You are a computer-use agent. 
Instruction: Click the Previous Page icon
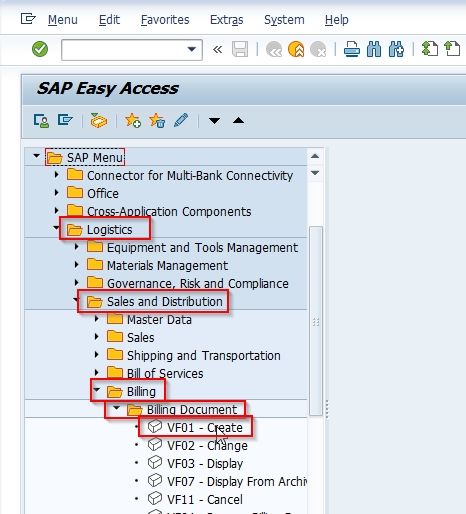[x=452, y=49]
